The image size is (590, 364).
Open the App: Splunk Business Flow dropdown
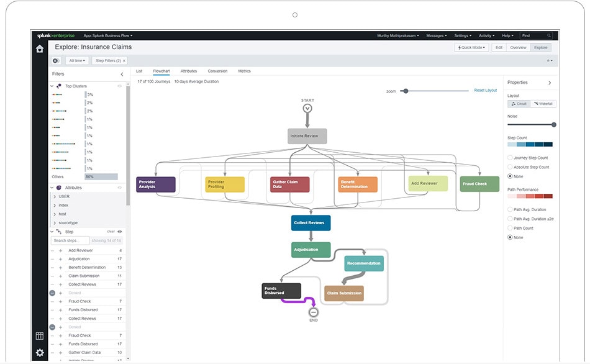(108, 35)
